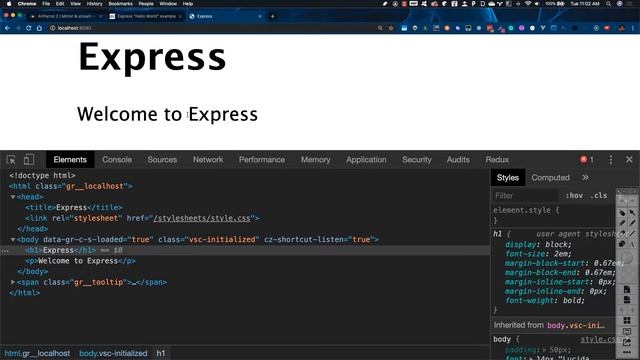Select the html gr__localhost DOM line
This screenshot has height=360, width=640.
71,186
